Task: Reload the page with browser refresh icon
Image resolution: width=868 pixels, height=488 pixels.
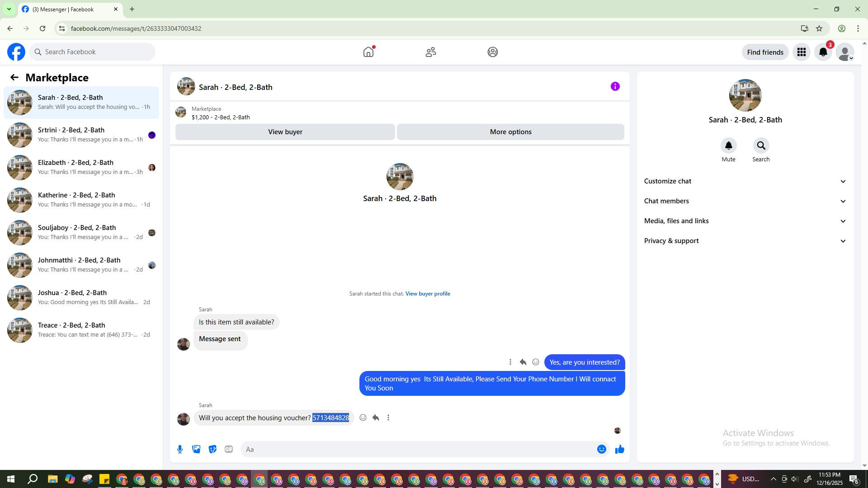Action: pos(42,28)
